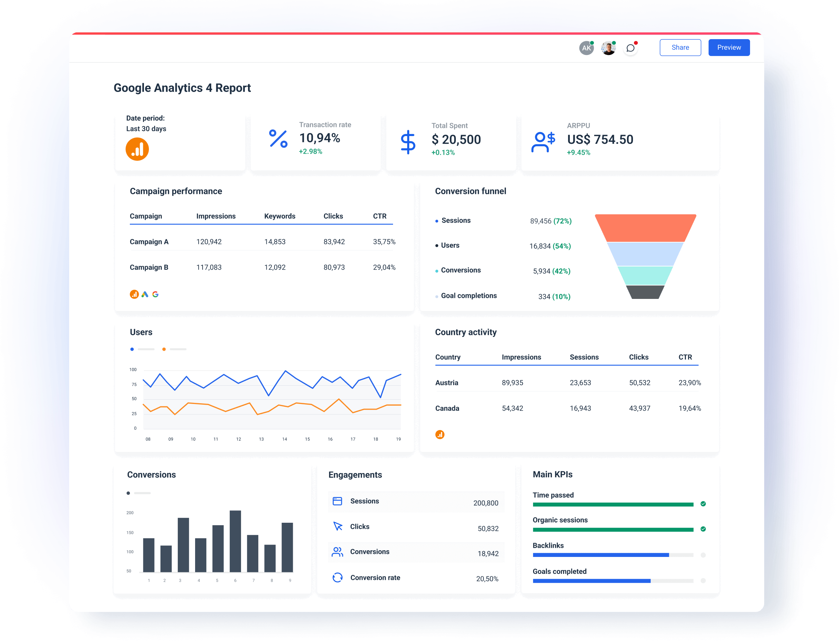The image size is (839, 644).
Task: Click the user profile photo in the top bar
Action: 608,48
